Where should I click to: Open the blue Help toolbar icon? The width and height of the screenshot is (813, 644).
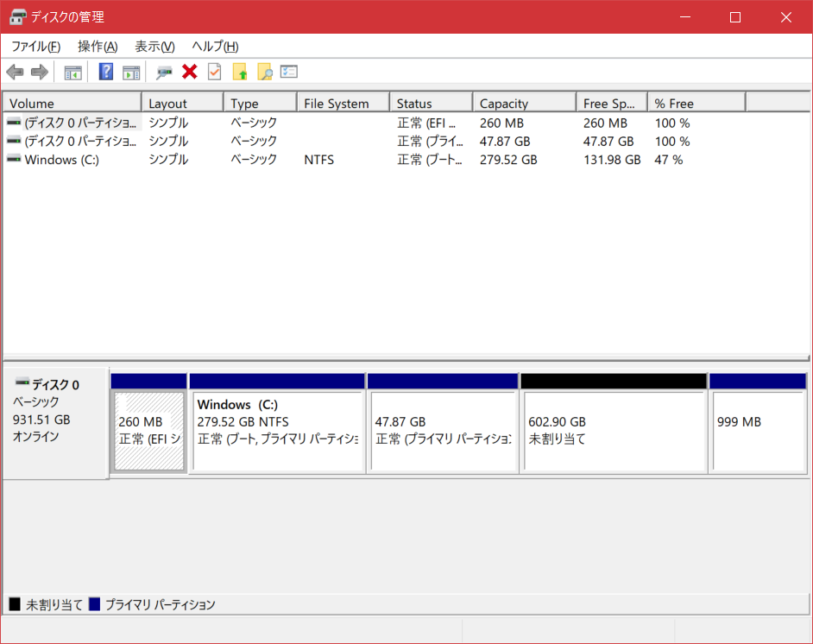[106, 72]
